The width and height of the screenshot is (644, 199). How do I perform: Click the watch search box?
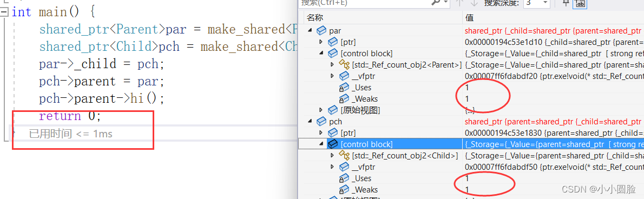pos(365,3)
